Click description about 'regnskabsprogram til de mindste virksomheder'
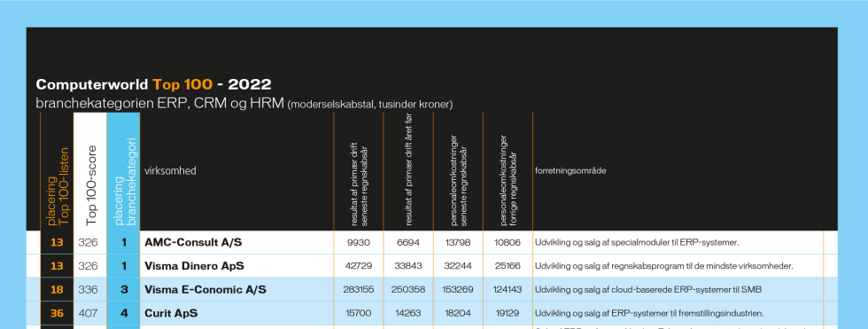The width and height of the screenshot is (868, 329). coord(701,266)
